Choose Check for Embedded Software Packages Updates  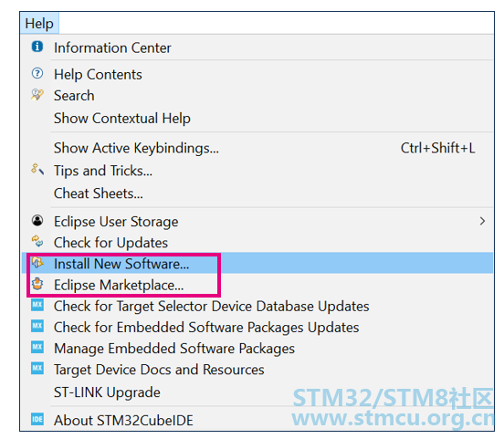point(206,328)
